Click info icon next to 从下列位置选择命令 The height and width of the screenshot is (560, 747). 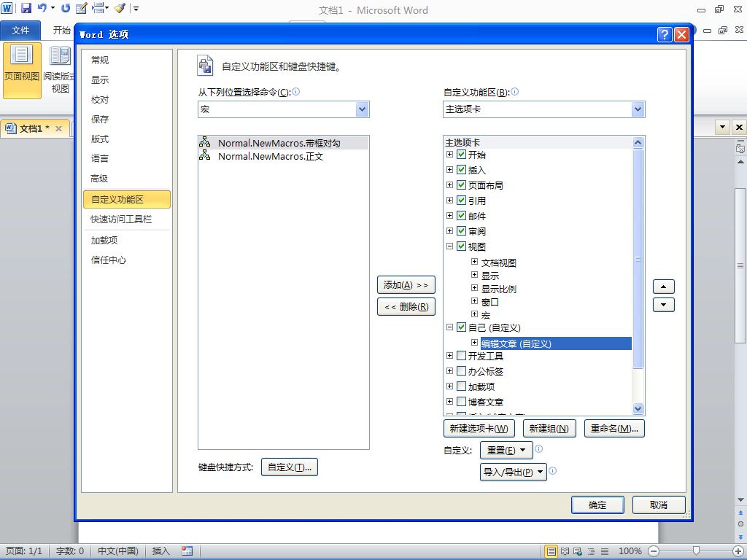(x=296, y=91)
